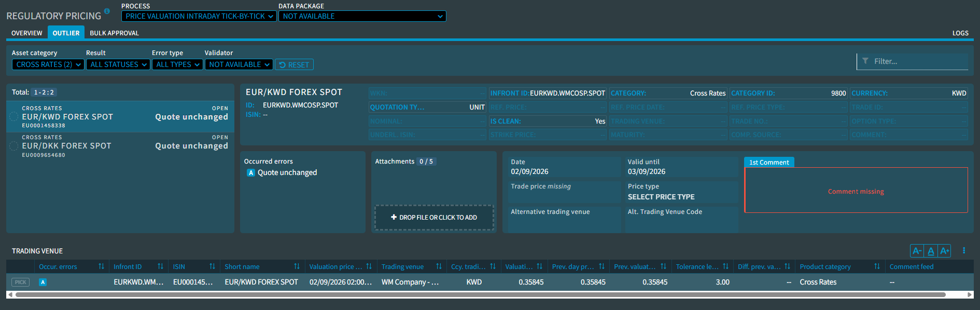The image size is (980, 310).
Task: Click Drop file or click to add
Action: click(x=434, y=217)
